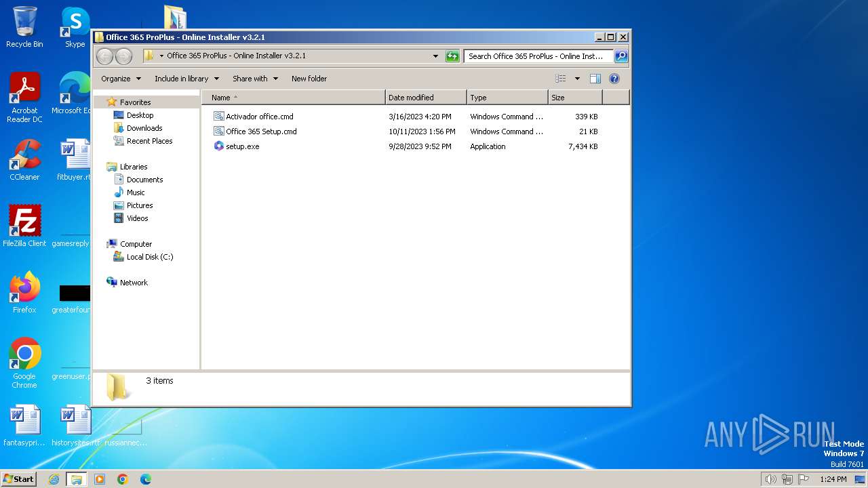This screenshot has height=488, width=868.
Task: Sort files by the Type column
Action: [507, 98]
